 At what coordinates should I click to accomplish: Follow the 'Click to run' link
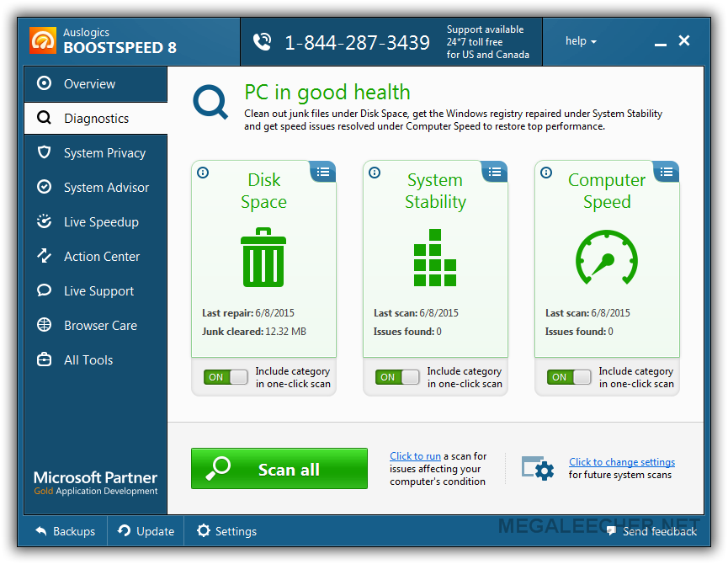click(415, 456)
